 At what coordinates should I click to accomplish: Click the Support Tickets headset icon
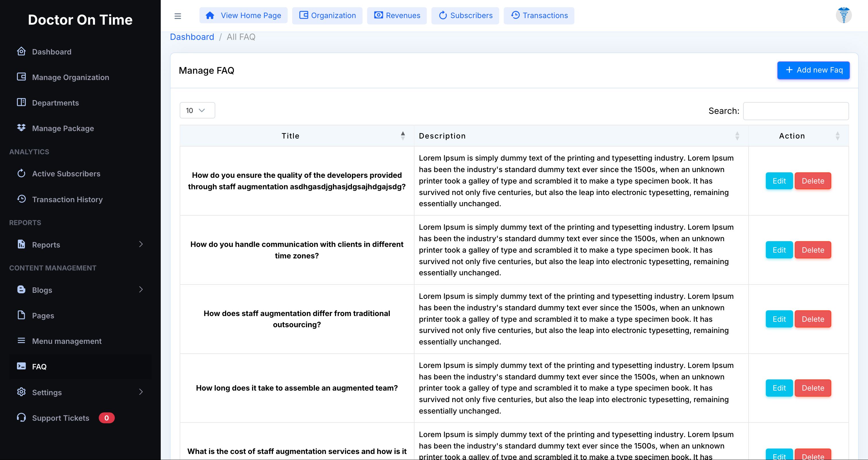[x=21, y=417]
